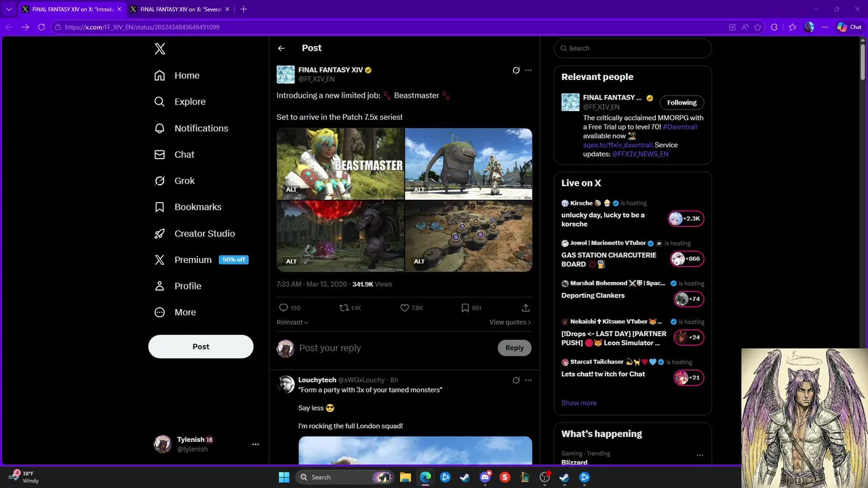Join Deporting Clankers live +74
This screenshot has width=868, height=488.
click(x=688, y=299)
